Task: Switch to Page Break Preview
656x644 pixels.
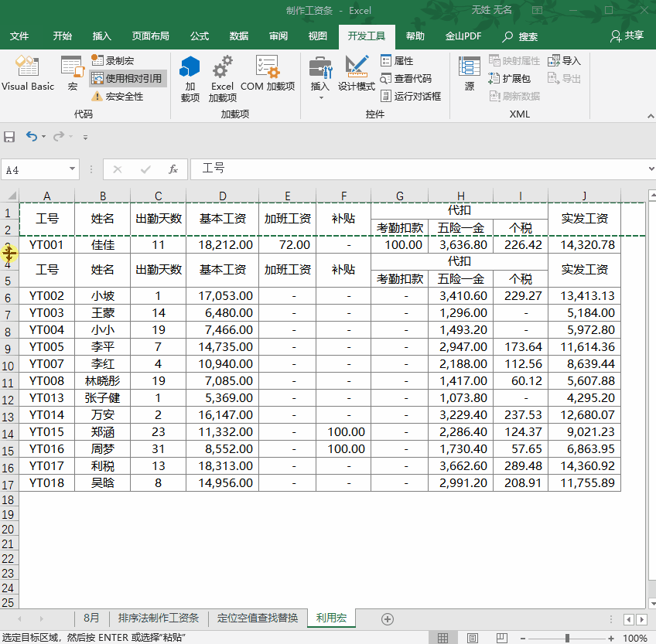Action: (501, 638)
